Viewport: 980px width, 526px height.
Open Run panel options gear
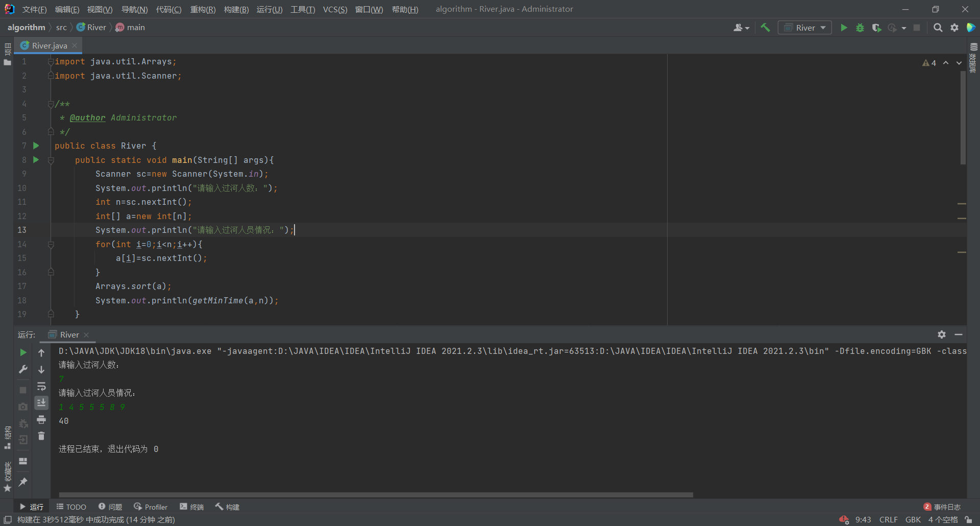[942, 334]
